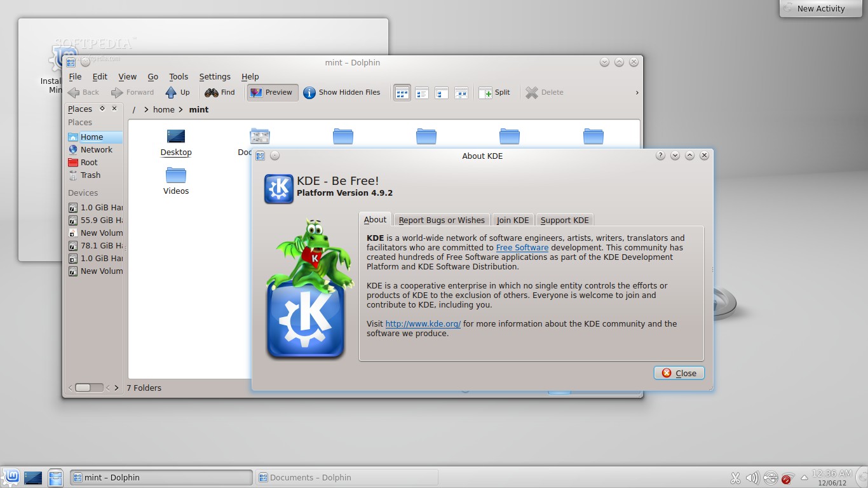Click the clock showing 12:36 AM
The width and height of the screenshot is (868, 488).
tap(832, 473)
